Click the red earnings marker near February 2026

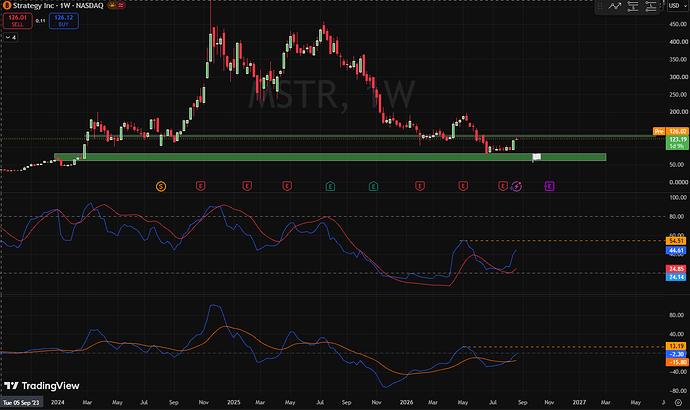tap(420, 187)
